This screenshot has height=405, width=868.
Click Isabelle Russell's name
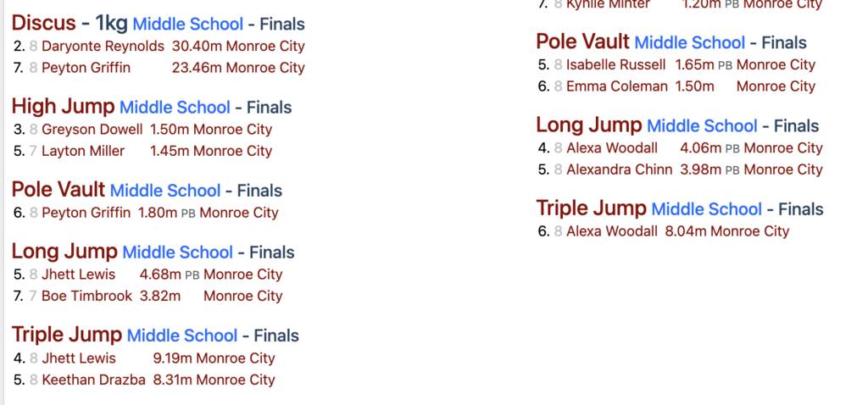617,64
